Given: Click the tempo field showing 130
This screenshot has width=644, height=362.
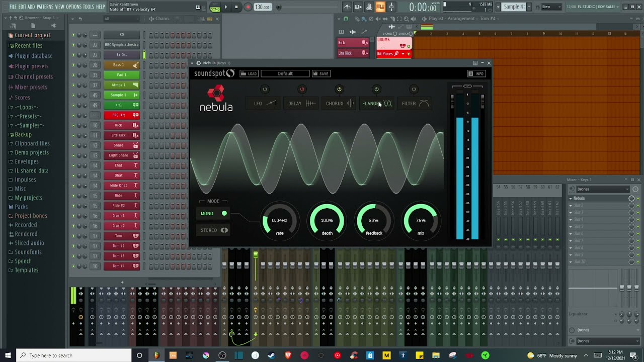Looking at the screenshot, I should pos(262,7).
